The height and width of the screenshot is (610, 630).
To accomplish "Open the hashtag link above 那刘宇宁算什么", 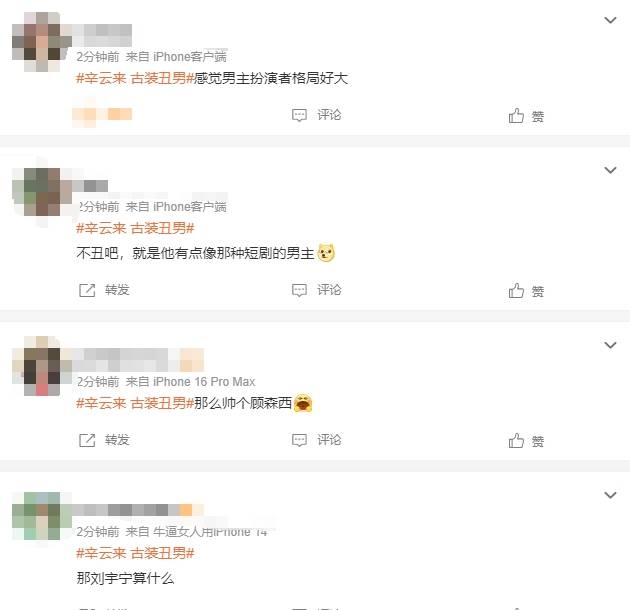I will click(135, 553).
